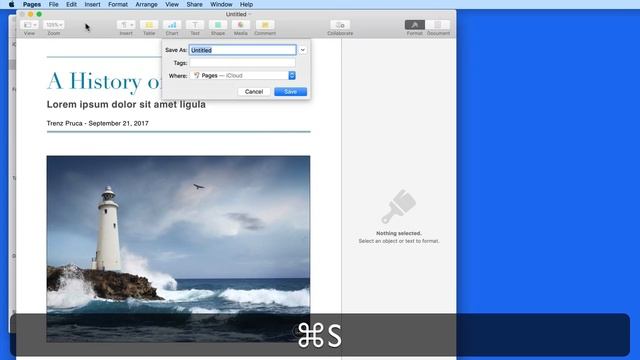Screen dimensions: 640x360
Task: Open the Help menu
Action: 246,4
